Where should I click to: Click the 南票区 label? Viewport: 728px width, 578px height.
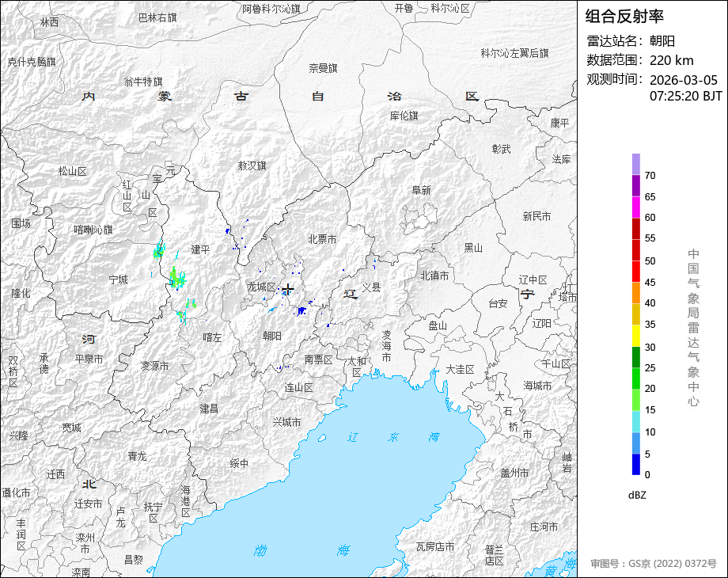click(318, 359)
